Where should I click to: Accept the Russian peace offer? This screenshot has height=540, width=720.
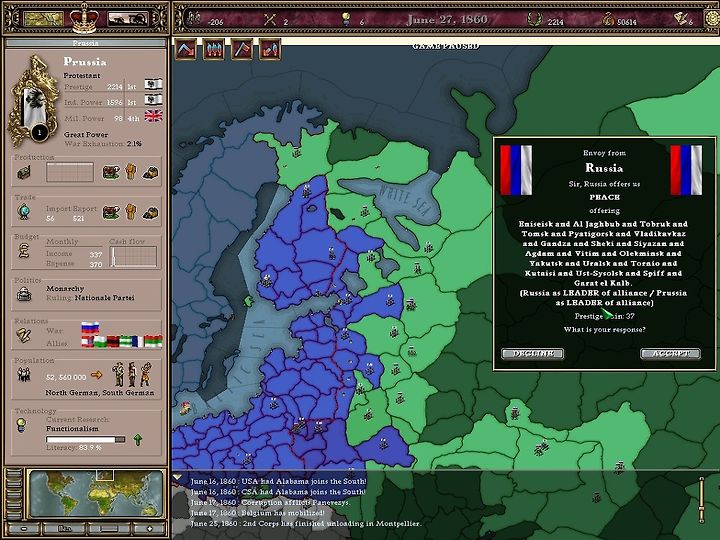tap(670, 353)
